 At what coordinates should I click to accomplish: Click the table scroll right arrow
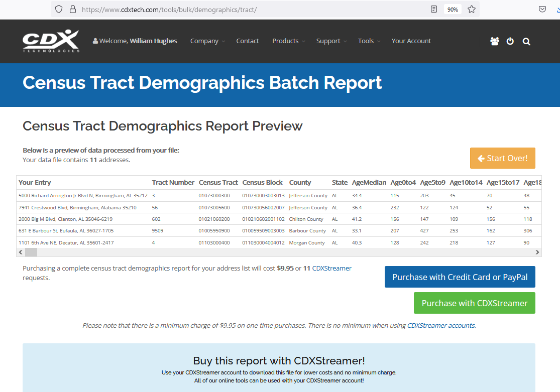pos(537,252)
